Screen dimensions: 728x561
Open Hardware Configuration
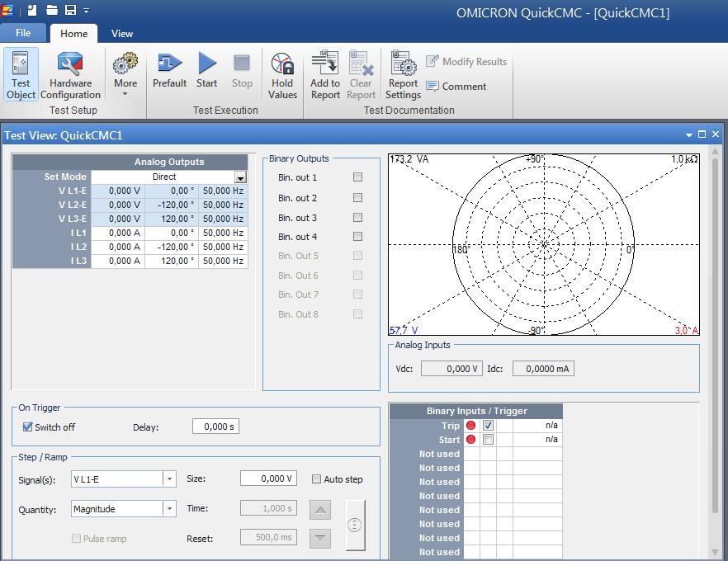[70, 75]
